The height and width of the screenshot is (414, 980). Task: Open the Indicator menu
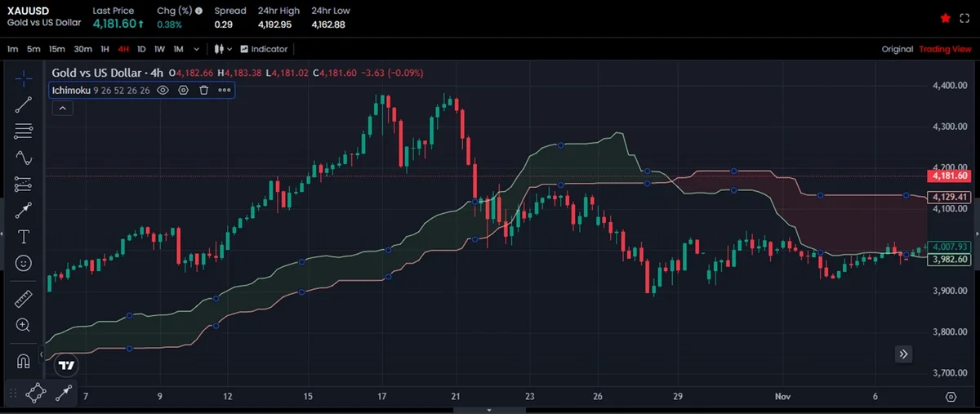point(263,49)
